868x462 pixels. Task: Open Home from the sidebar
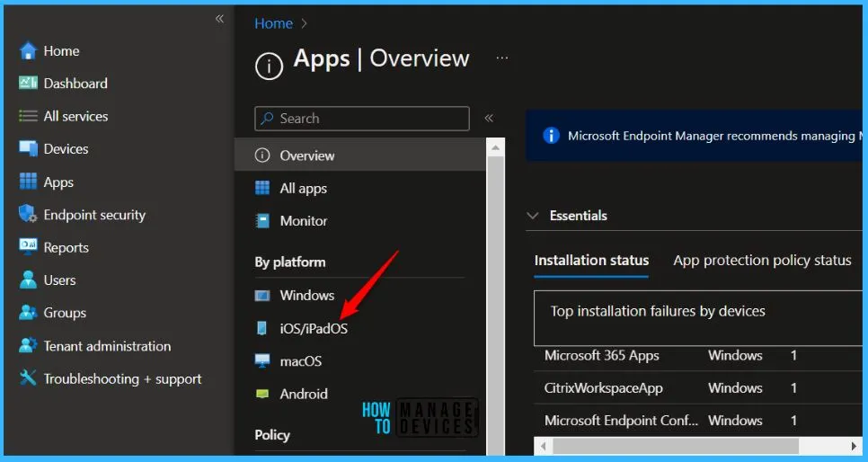[x=61, y=51]
